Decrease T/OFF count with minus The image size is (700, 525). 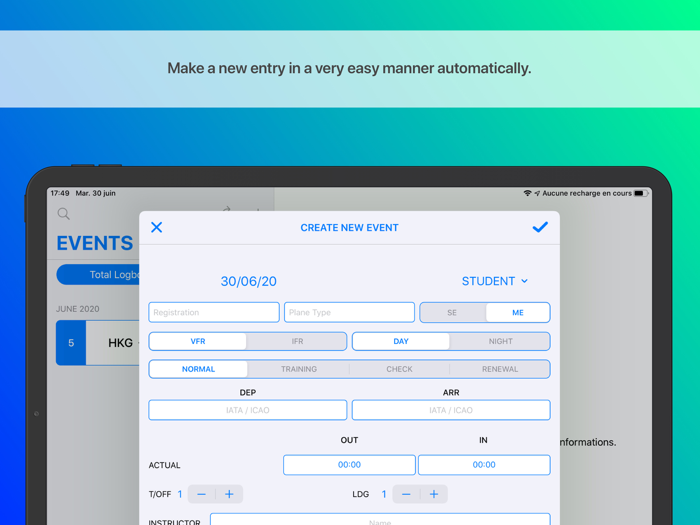tap(201, 494)
